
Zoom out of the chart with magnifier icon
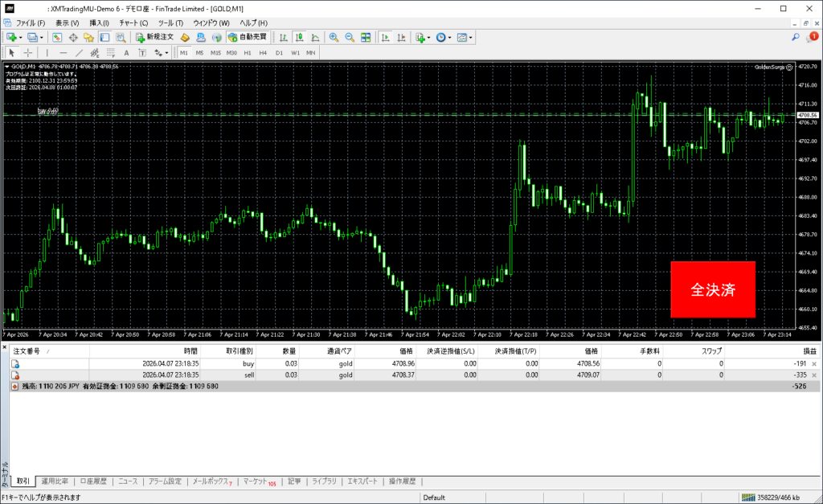coord(350,37)
